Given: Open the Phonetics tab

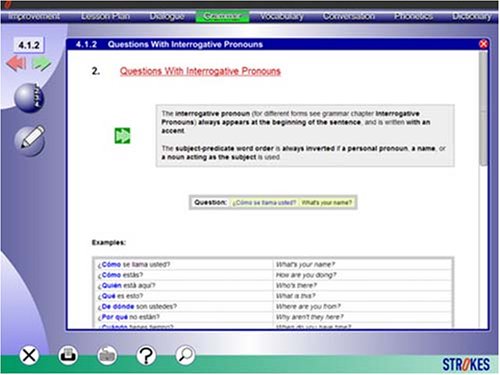Looking at the screenshot, I should 413,16.
